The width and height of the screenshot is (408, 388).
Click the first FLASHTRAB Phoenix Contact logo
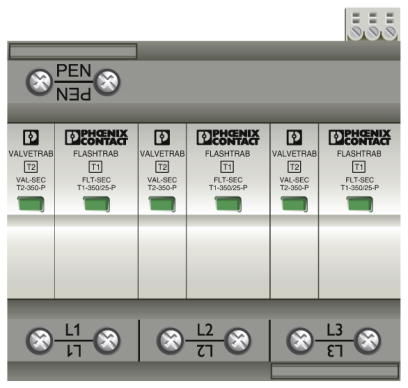(96, 137)
